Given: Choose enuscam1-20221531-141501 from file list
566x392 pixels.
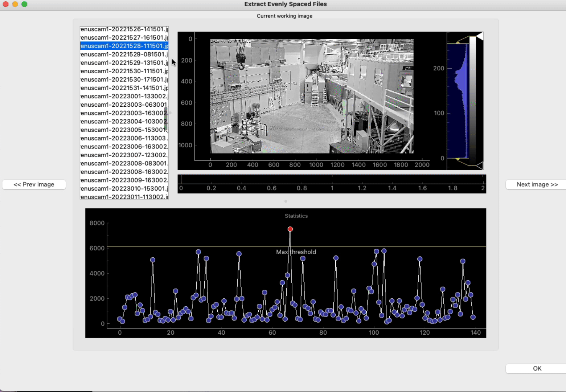Looking at the screenshot, I should (124, 88).
